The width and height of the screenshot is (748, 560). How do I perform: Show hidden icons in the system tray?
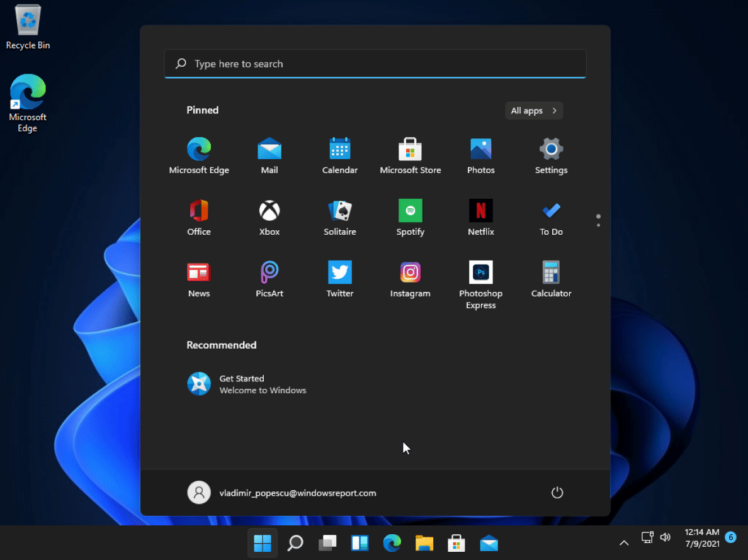(x=623, y=542)
